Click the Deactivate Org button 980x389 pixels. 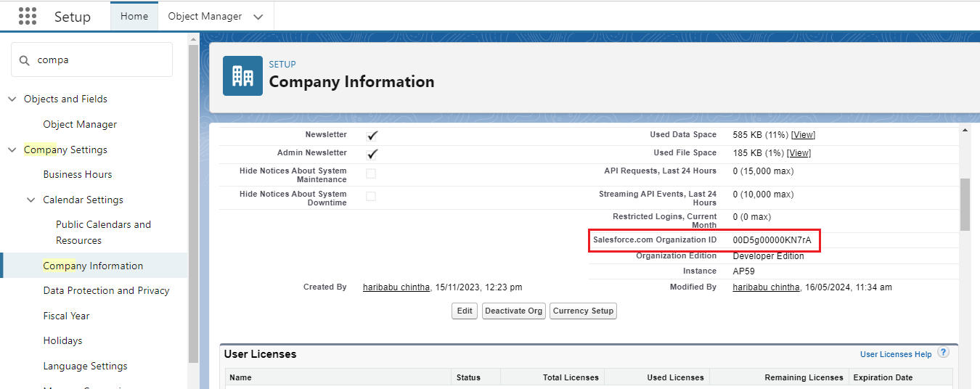point(514,311)
